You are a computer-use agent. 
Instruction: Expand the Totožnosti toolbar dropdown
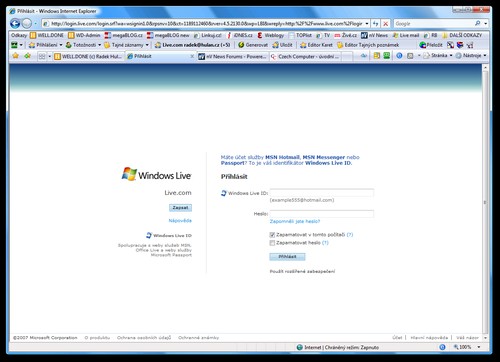coord(99,45)
